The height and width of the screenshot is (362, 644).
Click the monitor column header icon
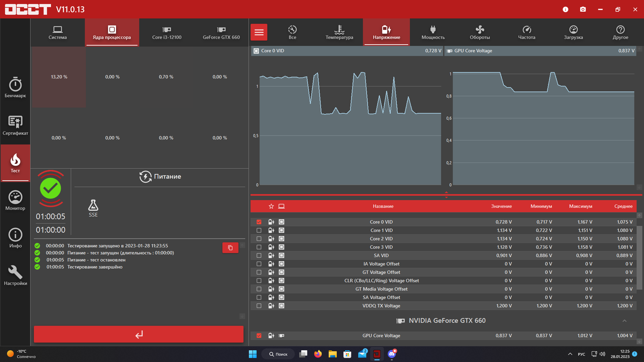pos(281,206)
